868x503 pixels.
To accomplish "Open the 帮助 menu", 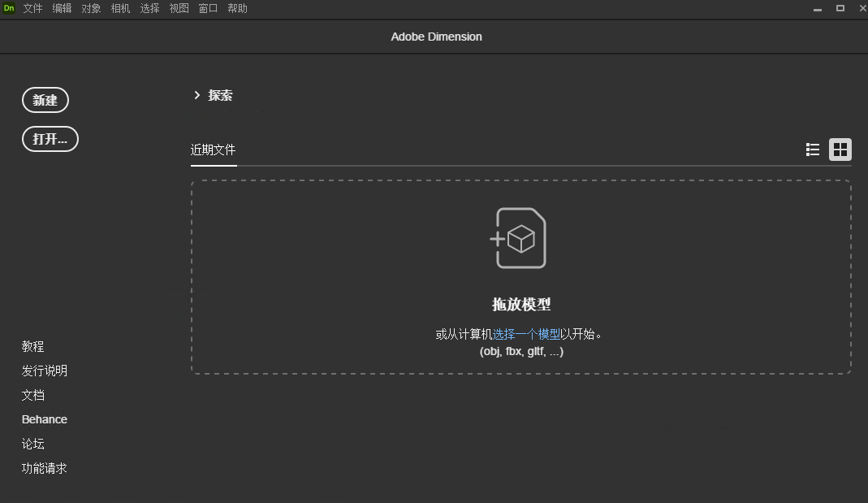I will [x=237, y=8].
